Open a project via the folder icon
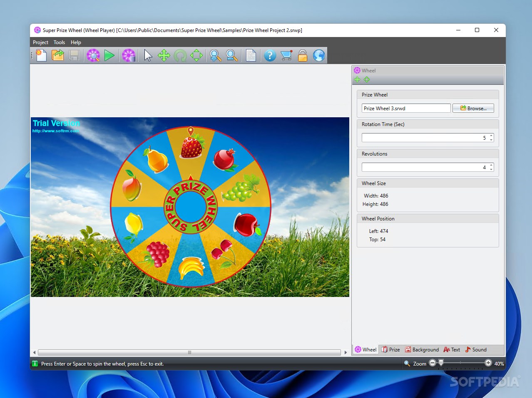 click(x=57, y=55)
